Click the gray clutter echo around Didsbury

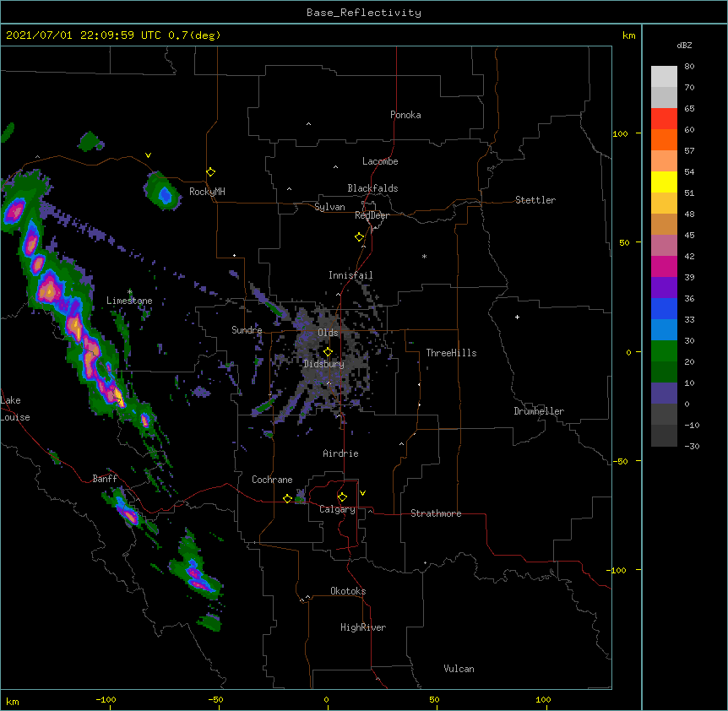[x=330, y=364]
